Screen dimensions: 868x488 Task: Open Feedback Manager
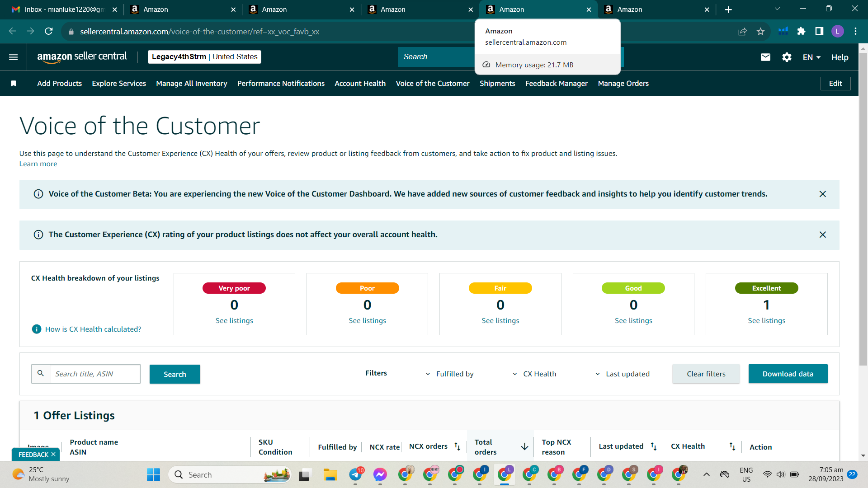coord(557,84)
